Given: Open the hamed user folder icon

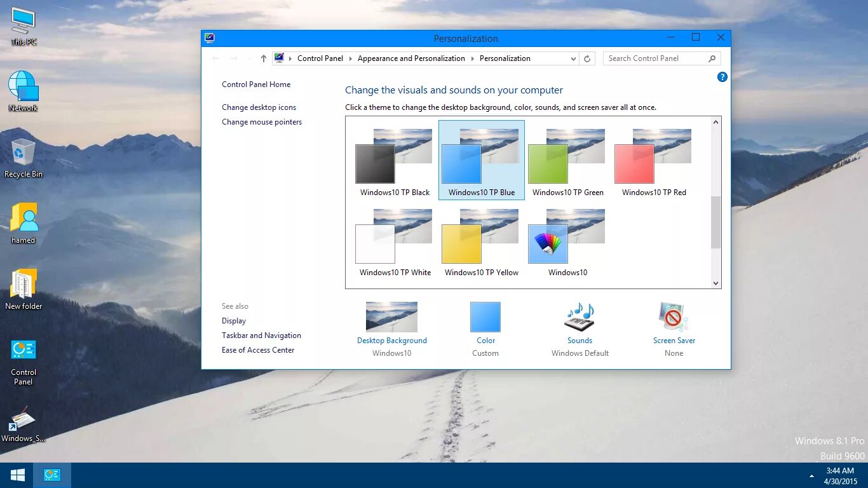Looking at the screenshot, I should pos(24,224).
